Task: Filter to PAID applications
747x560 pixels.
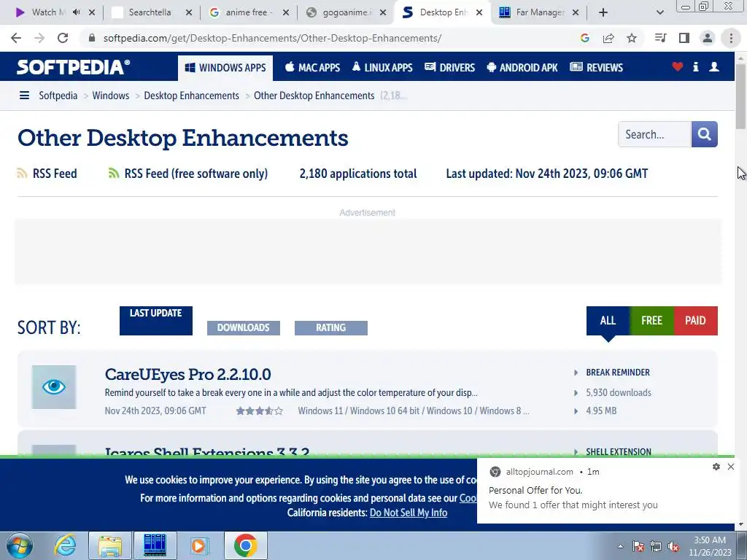Action: pos(695,321)
